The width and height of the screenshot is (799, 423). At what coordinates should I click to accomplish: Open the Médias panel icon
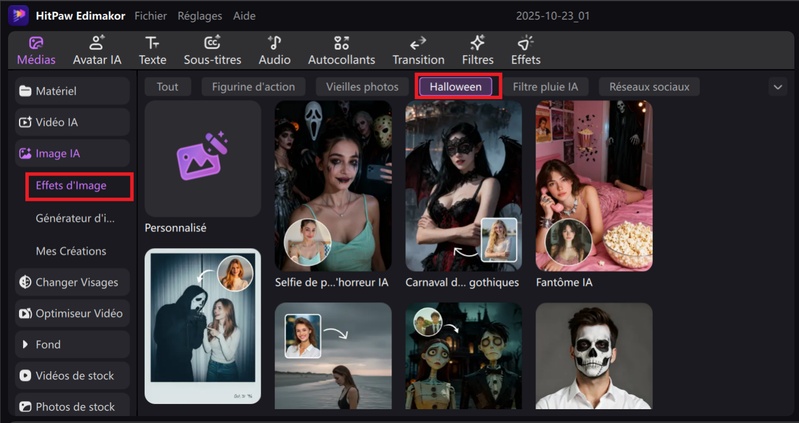coord(36,43)
